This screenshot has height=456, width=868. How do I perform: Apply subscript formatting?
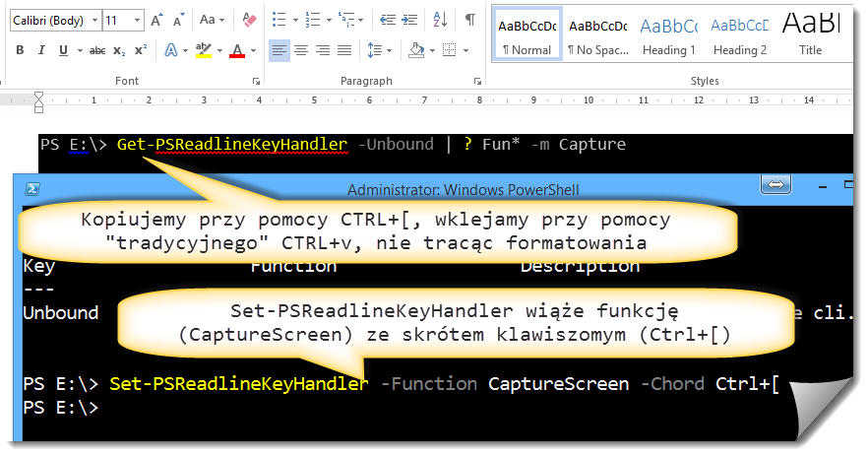tap(119, 50)
